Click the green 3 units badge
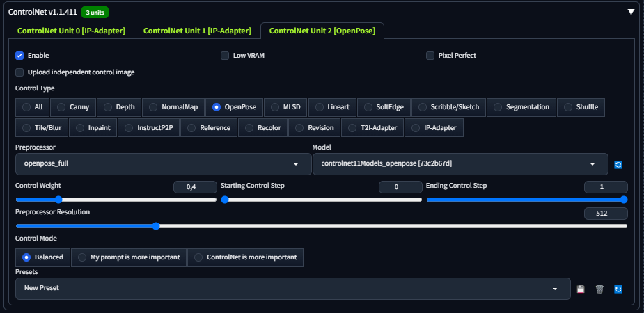644x313 pixels. coord(95,13)
